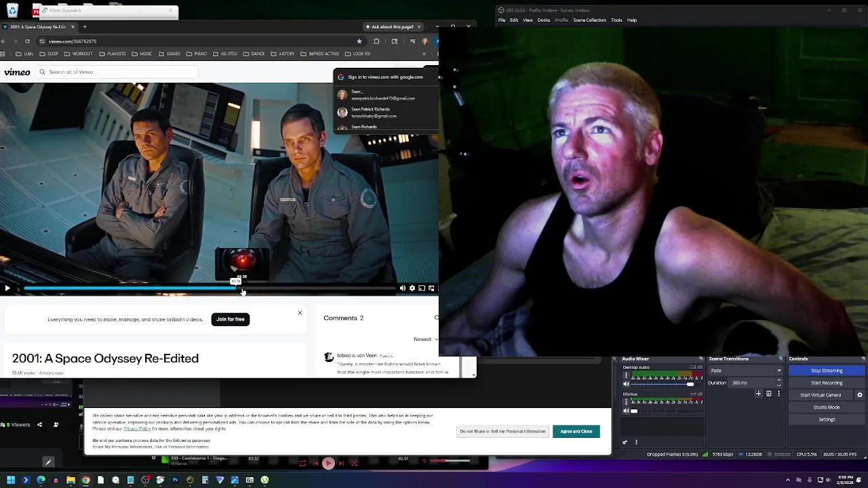
Task: Focus the Search all of Vimeo field
Action: 117,72
